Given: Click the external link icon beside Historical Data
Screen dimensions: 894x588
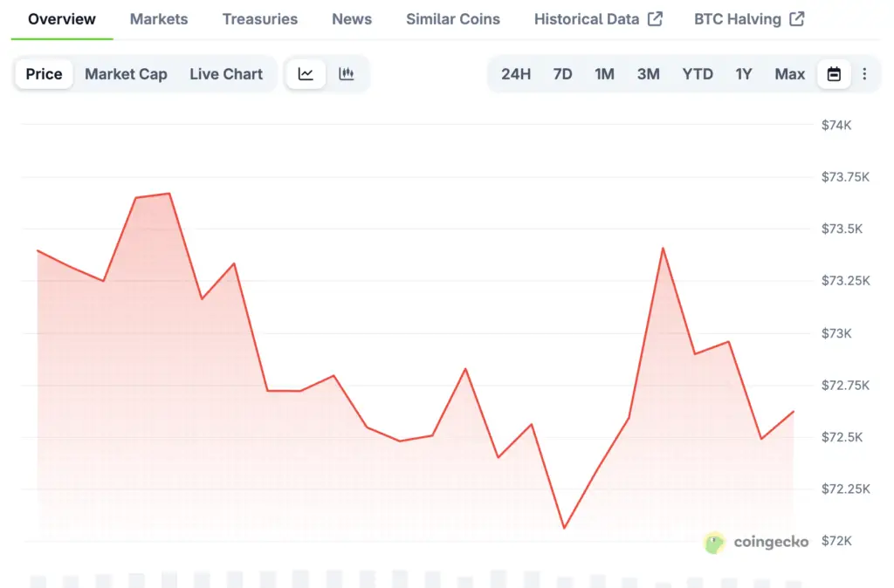Looking at the screenshot, I should coord(655,19).
